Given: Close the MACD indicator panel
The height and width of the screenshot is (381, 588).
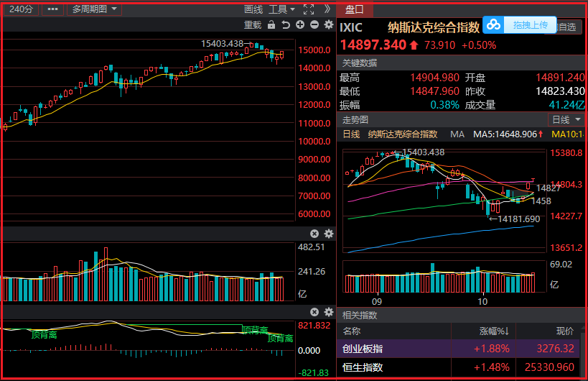Looking at the screenshot, I should click(314, 312).
